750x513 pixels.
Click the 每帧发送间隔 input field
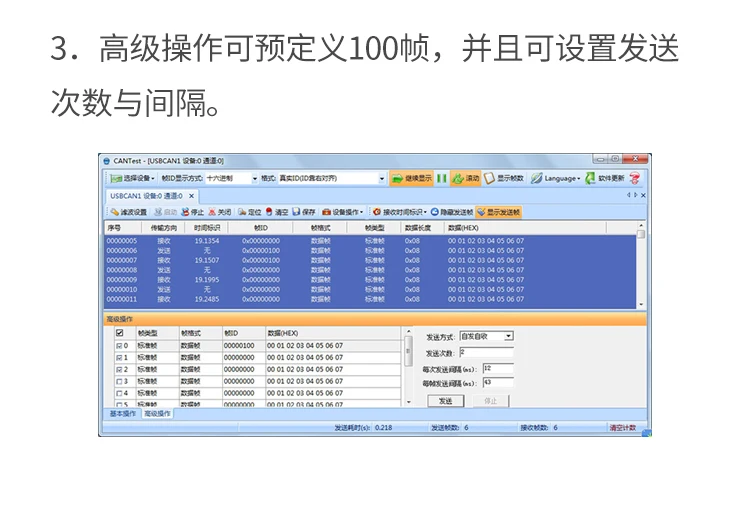tap(498, 382)
